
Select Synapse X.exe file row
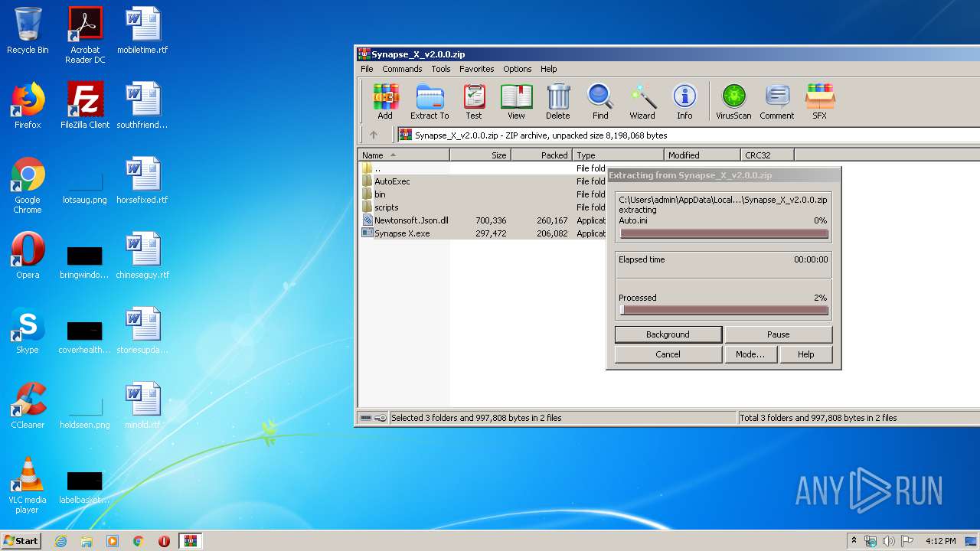(482, 233)
